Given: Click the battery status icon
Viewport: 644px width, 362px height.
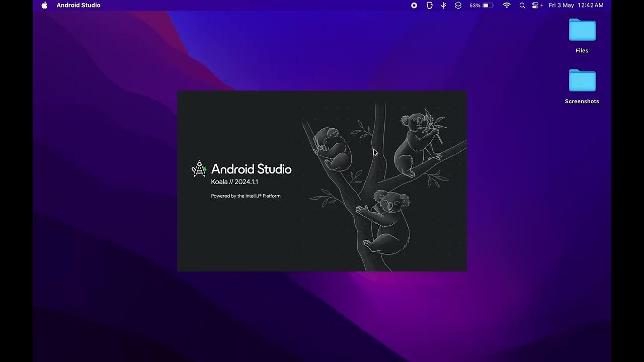Looking at the screenshot, I should coord(488,5).
